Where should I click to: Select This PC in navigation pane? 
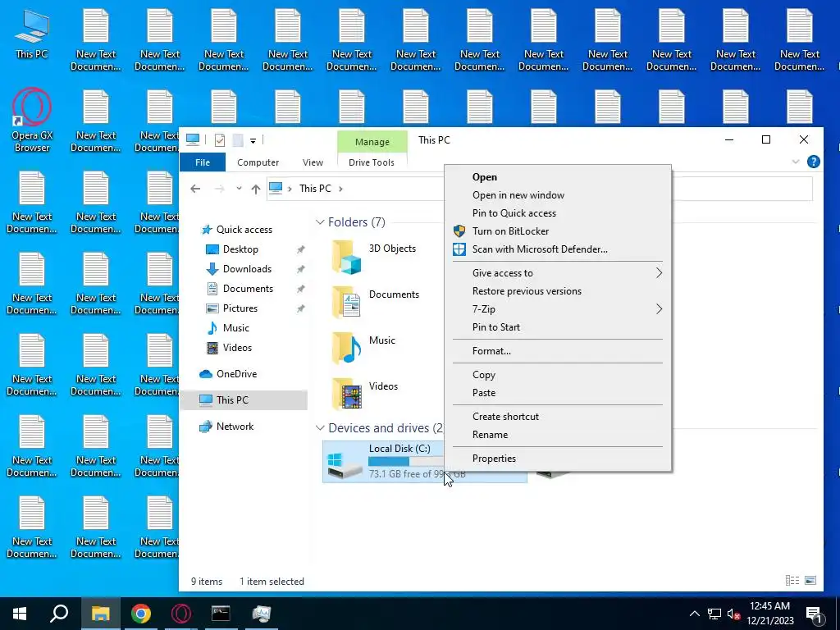(x=232, y=400)
